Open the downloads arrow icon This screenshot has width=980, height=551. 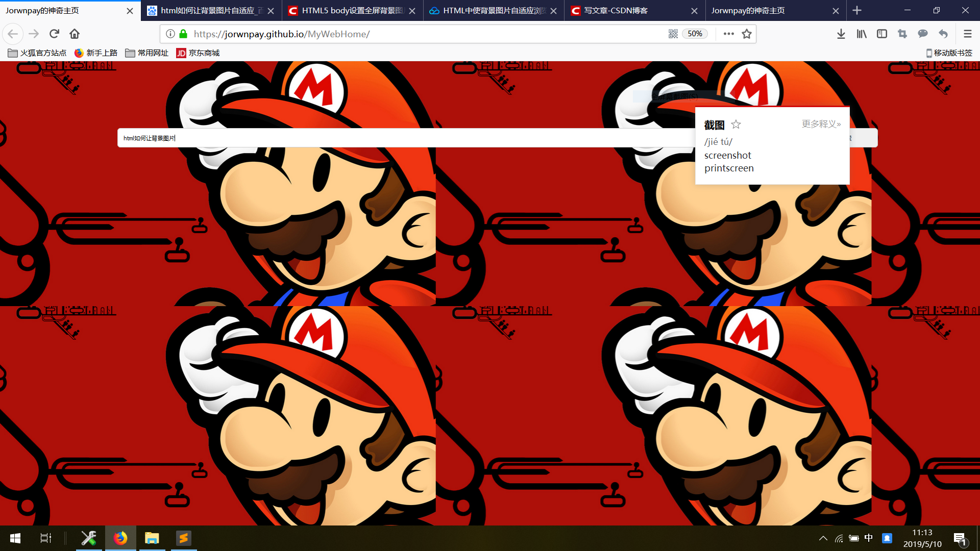(x=841, y=34)
